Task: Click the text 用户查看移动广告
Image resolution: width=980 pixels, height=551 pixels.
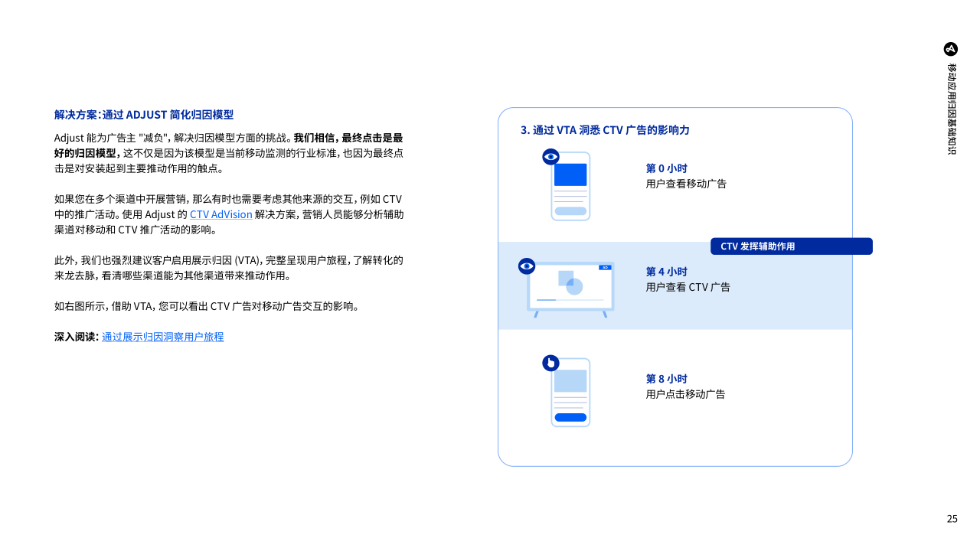Action: click(686, 184)
